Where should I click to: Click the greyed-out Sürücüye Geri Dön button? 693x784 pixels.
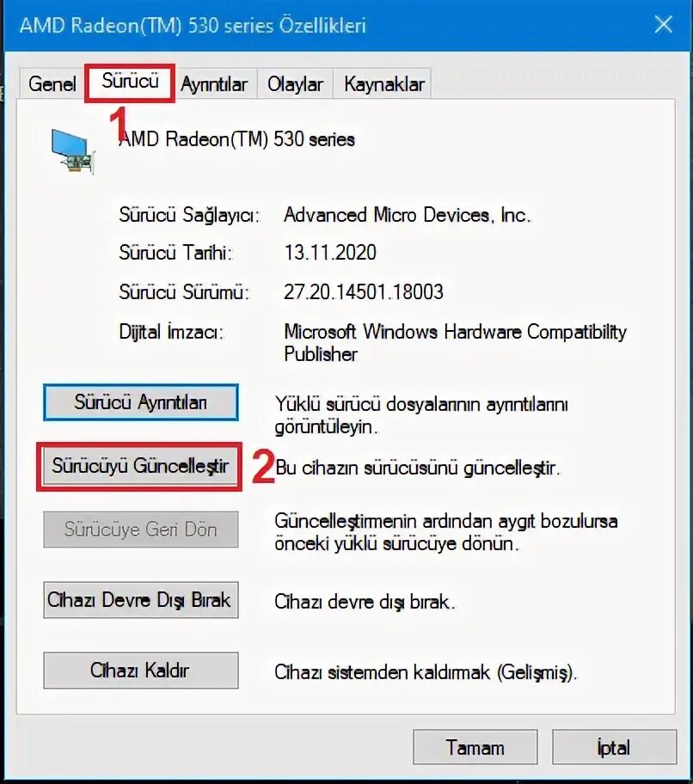pos(140,530)
